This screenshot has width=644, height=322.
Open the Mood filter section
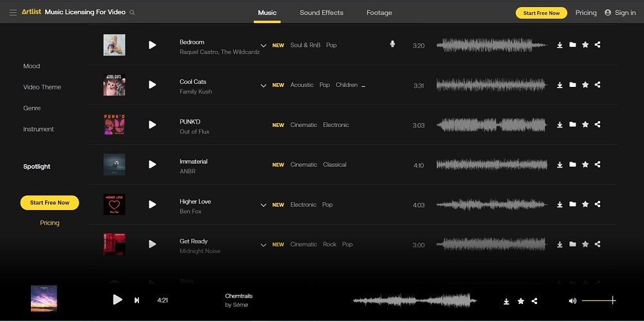(32, 66)
